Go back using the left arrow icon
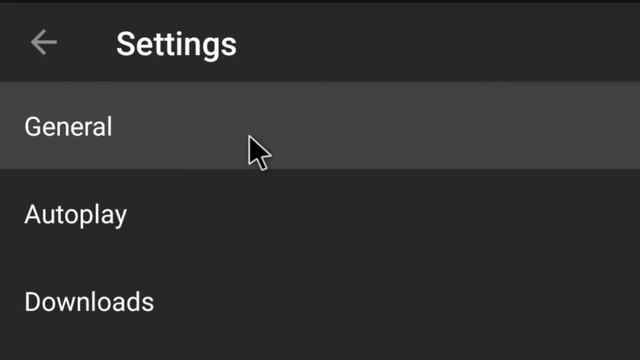Screen dimensions: 640x360 pos(44,42)
